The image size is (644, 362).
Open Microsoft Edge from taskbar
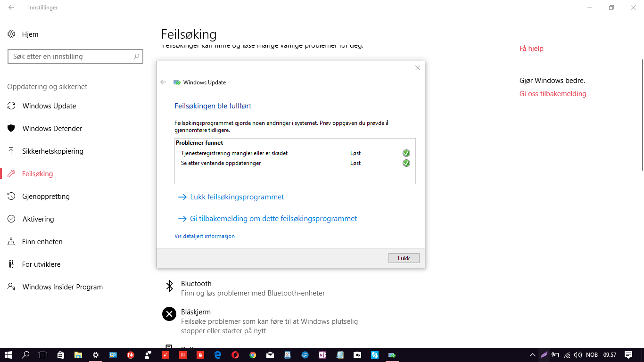tap(218, 355)
